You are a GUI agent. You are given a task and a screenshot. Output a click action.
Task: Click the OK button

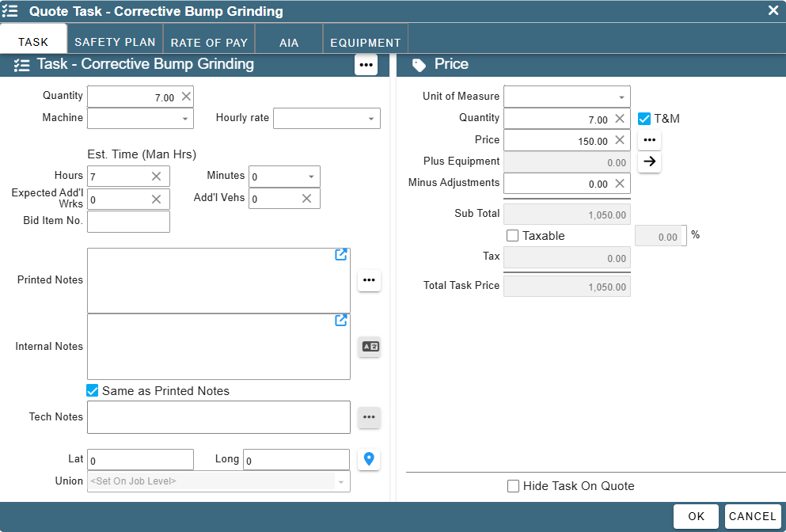pos(697,516)
